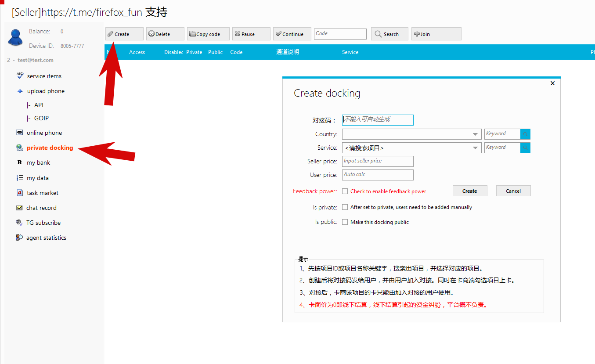This screenshot has height=364, width=595.
Task: Click the chat record envelope icon
Action: pos(19,208)
